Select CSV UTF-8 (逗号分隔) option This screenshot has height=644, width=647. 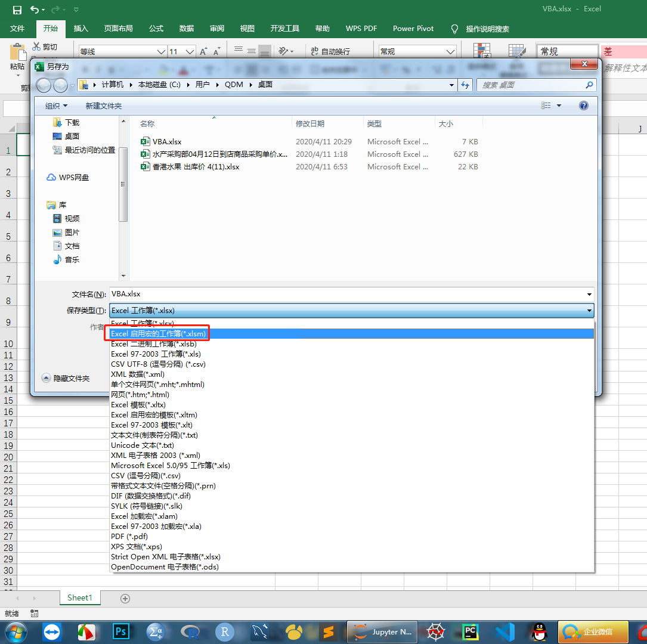point(352,364)
